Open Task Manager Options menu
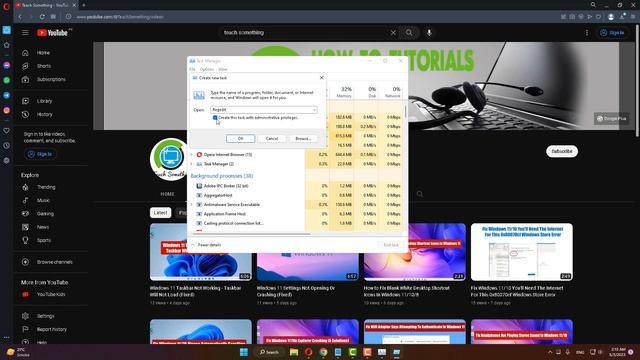Image resolution: width=640 pixels, height=360 pixels. pos(207,69)
